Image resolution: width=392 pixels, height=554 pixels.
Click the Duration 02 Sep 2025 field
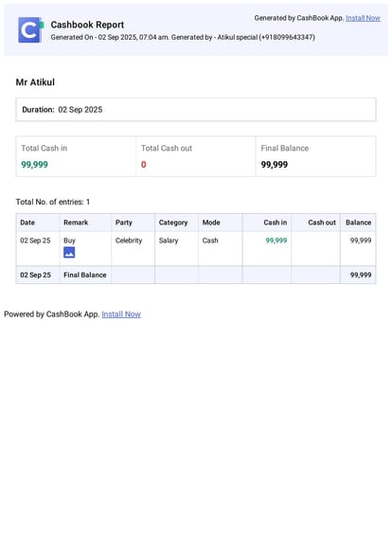click(196, 110)
